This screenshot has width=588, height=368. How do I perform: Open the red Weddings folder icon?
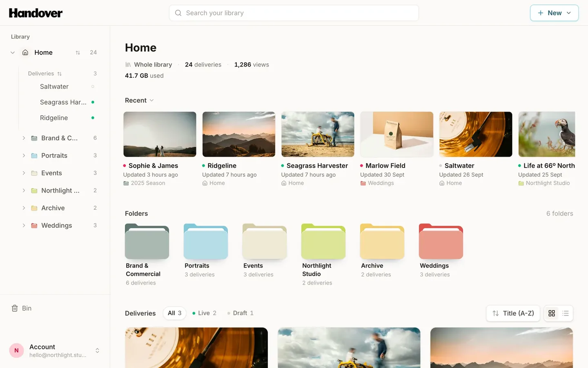[441, 241]
